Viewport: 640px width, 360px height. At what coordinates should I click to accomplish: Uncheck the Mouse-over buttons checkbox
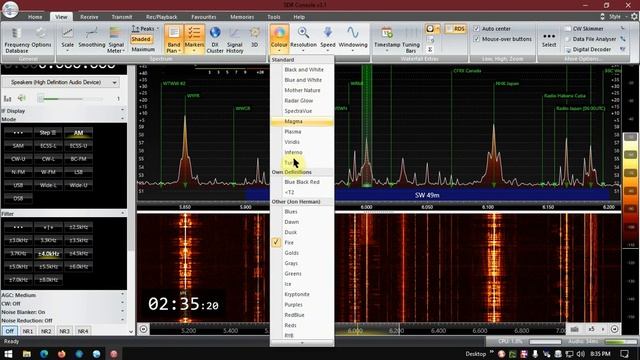click(x=476, y=39)
